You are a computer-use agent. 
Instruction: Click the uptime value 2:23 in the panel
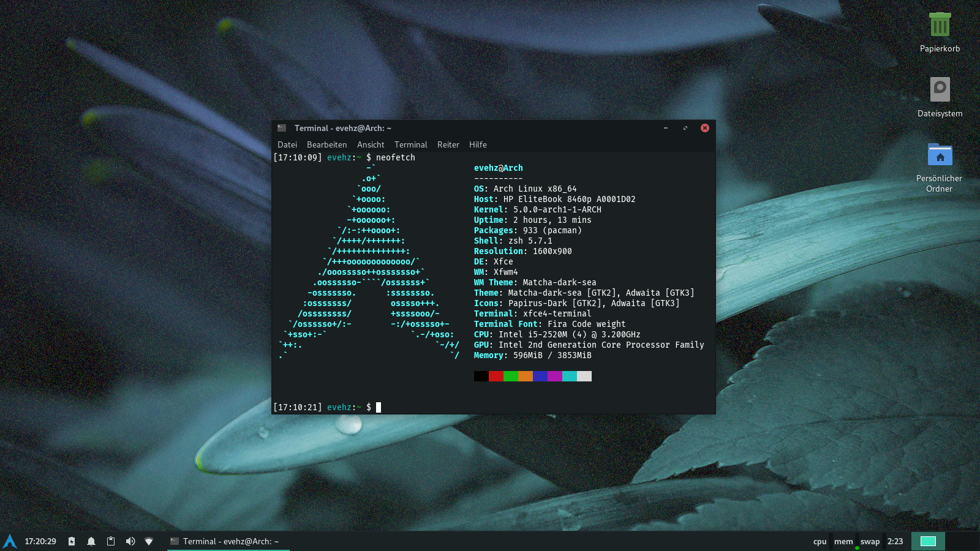(x=895, y=541)
